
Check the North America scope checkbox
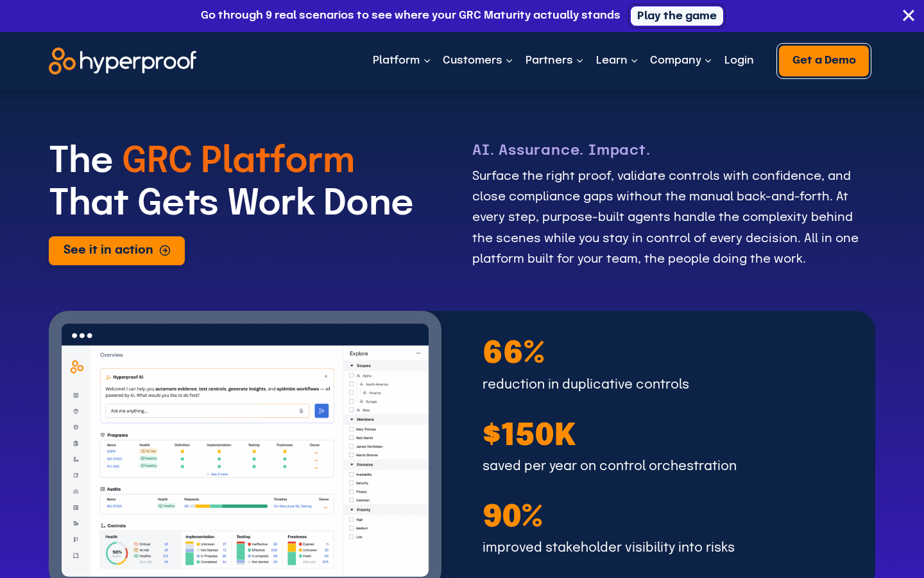coord(352,384)
